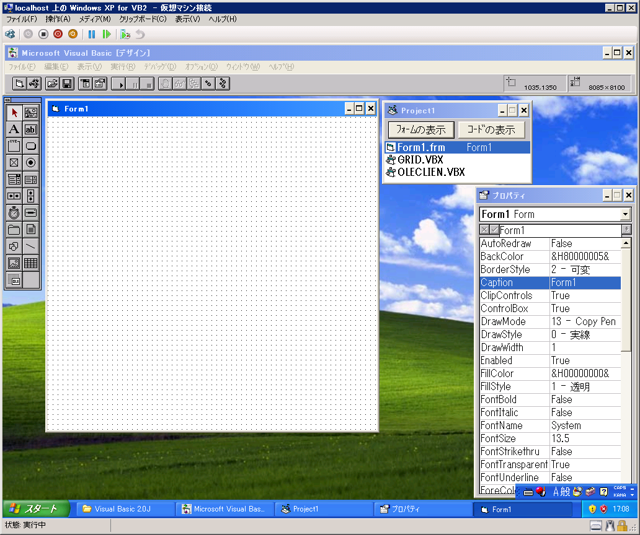Shut down the VM with the red icon
640x535 pixels.
tap(58, 34)
